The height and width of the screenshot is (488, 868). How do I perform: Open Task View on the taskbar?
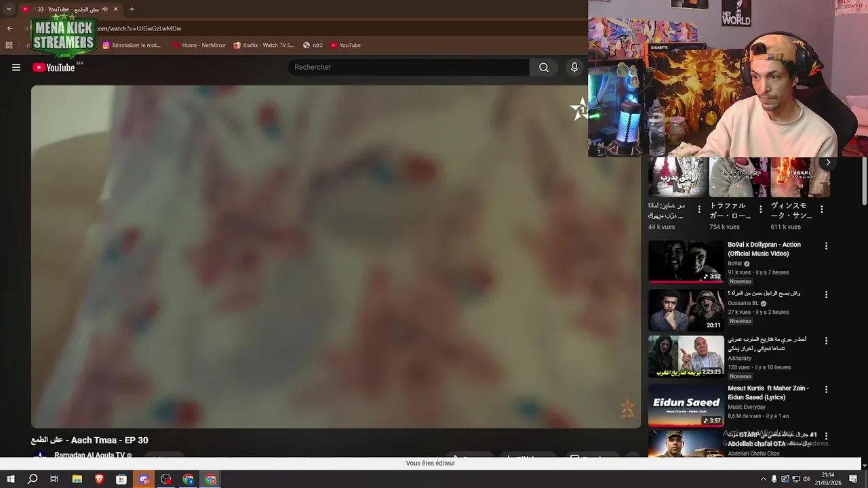pos(54,479)
